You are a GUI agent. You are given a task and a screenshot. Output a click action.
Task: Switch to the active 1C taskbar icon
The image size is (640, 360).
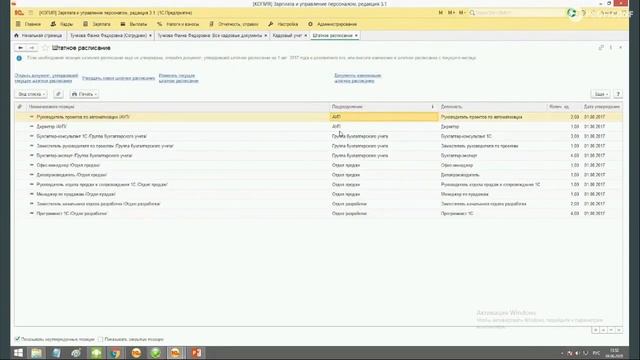(176, 353)
